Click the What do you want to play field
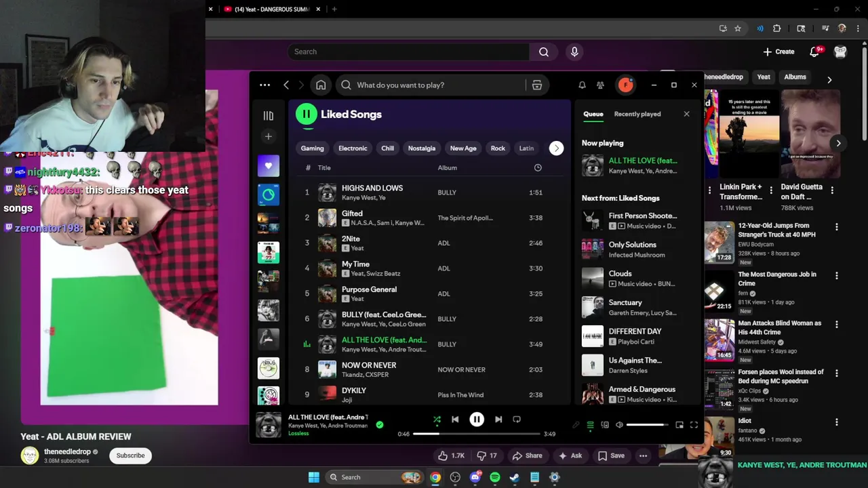 coord(431,85)
